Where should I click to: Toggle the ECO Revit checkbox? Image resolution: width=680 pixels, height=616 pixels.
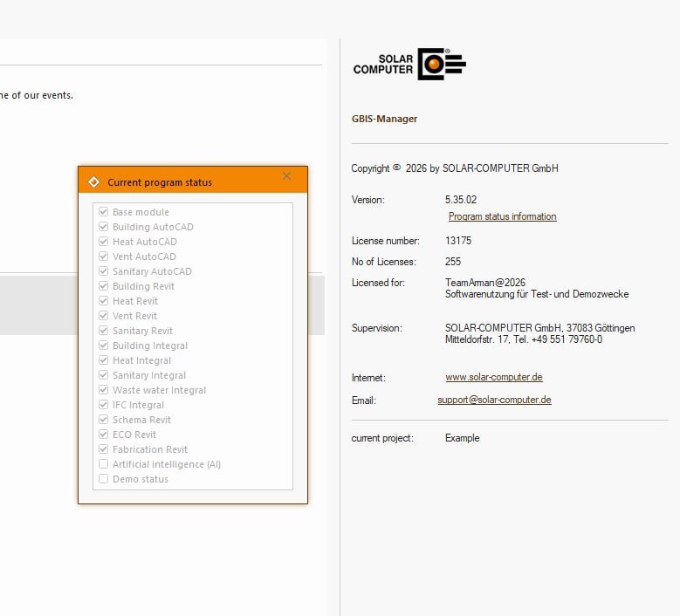pyautogui.click(x=103, y=434)
